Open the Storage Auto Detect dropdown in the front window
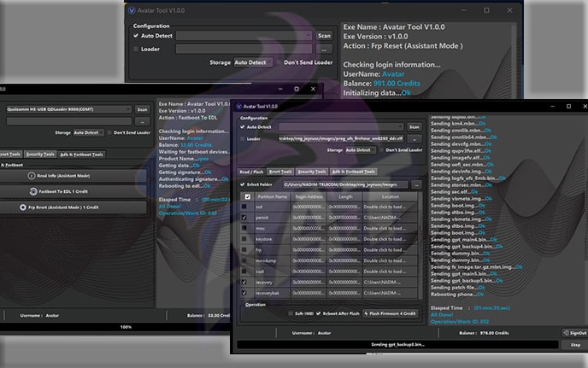Viewport: 588px width, 368px height. point(360,150)
